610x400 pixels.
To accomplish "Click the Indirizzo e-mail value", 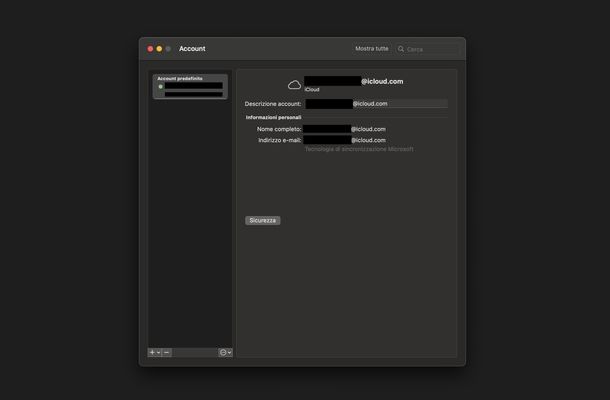I will point(344,140).
